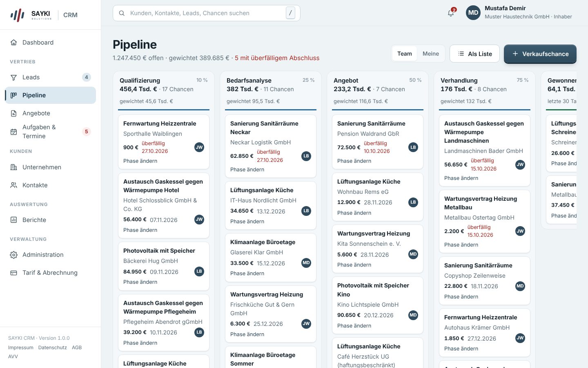The image size is (588, 368).
Task: Click the 'Qualifizierung' column heading
Action: 140,81
